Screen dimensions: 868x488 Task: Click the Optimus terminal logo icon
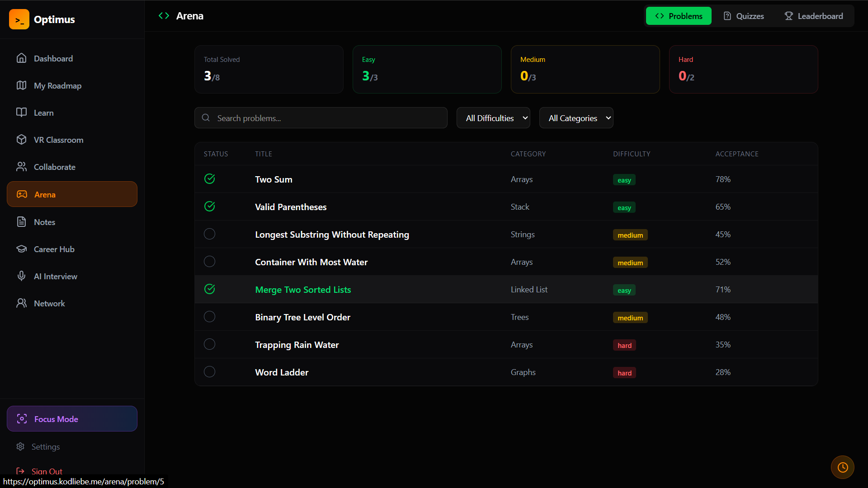click(19, 19)
